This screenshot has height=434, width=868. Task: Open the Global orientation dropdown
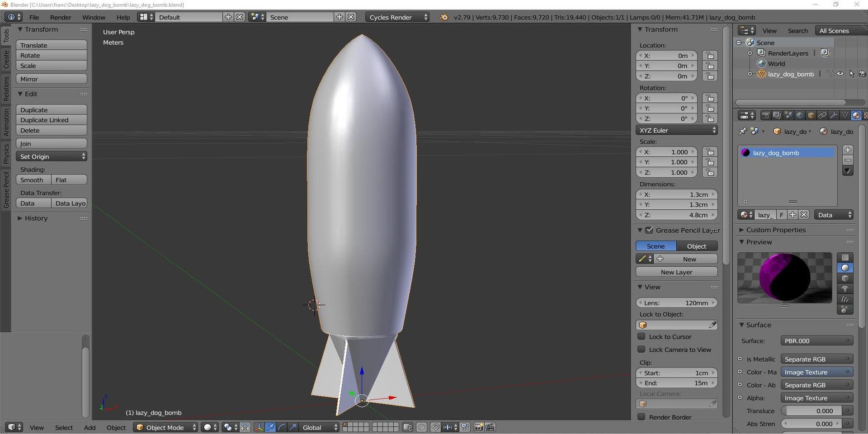pyautogui.click(x=320, y=427)
